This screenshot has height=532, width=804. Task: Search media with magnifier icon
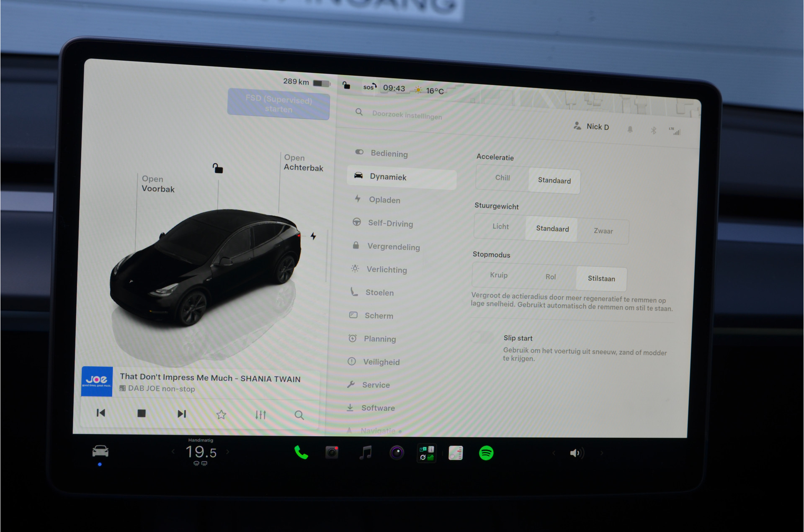(299, 415)
